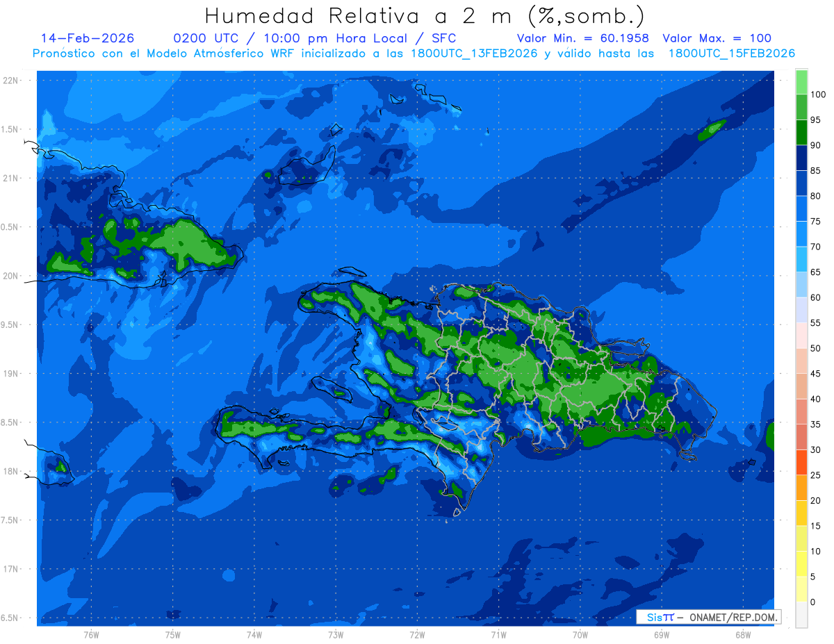The image size is (834, 644).
Task: Click the yellow legend band between 15 and 20
Action: click(801, 513)
